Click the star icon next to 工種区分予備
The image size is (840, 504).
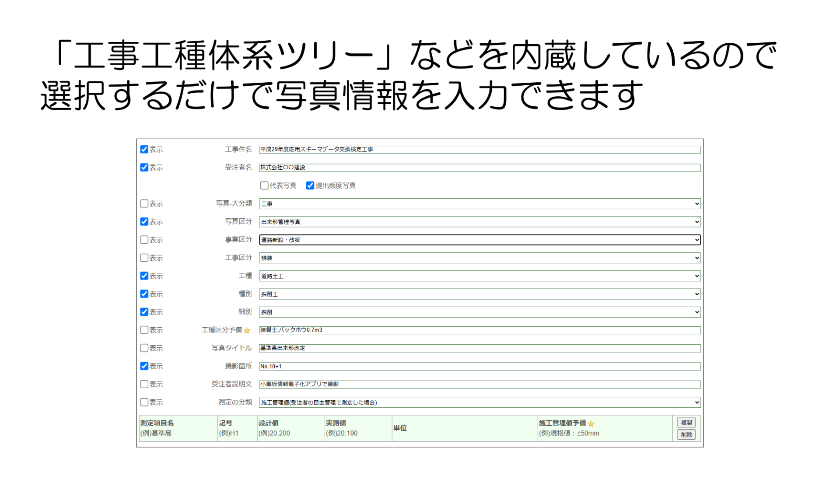tap(248, 331)
